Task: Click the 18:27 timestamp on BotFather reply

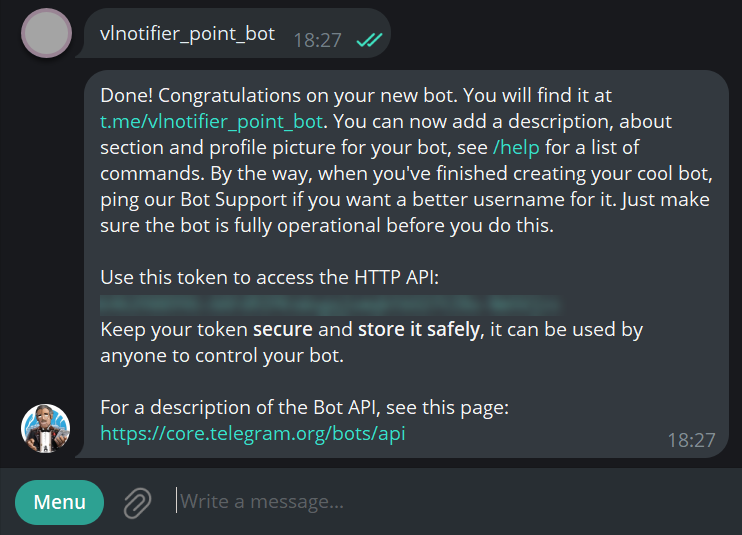Action: pyautogui.click(x=691, y=440)
